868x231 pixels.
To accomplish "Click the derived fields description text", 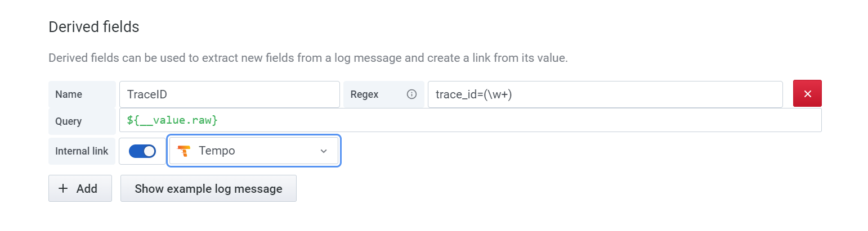I will [308, 58].
